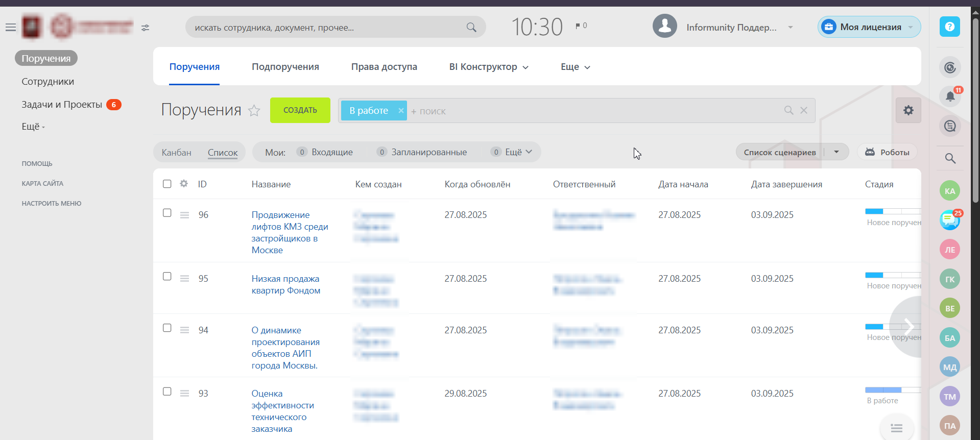This screenshot has height=440, width=980.
Task: Open Список сценариев dropdown arrow
Action: tap(836, 152)
